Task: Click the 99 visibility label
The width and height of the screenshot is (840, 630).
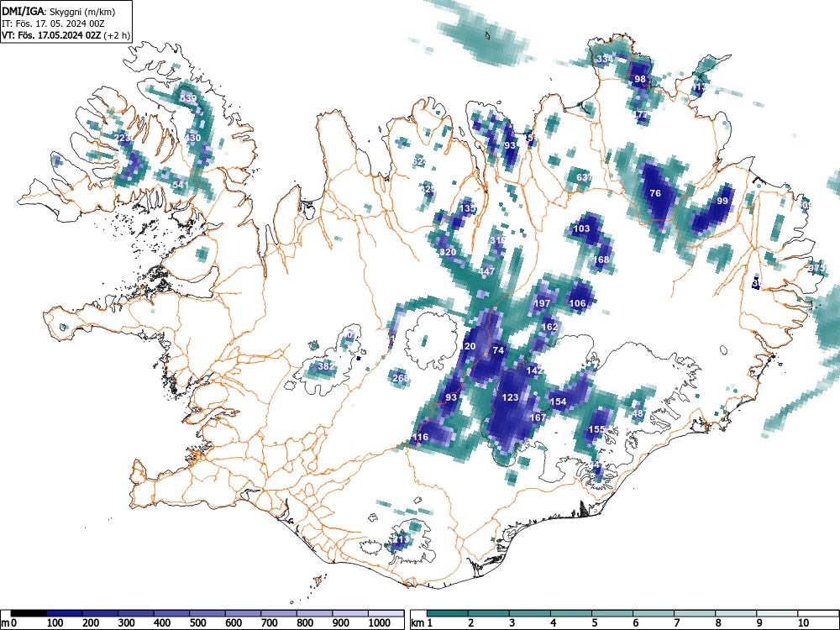Action: coord(722,201)
